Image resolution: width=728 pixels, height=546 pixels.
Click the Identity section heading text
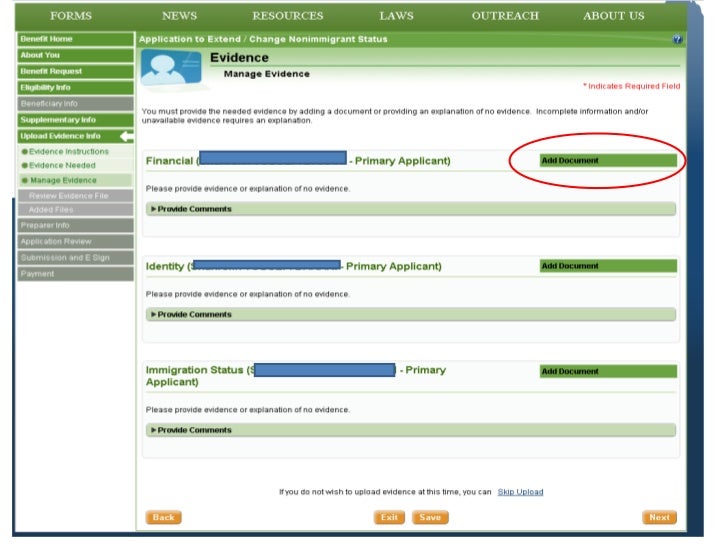click(x=293, y=266)
